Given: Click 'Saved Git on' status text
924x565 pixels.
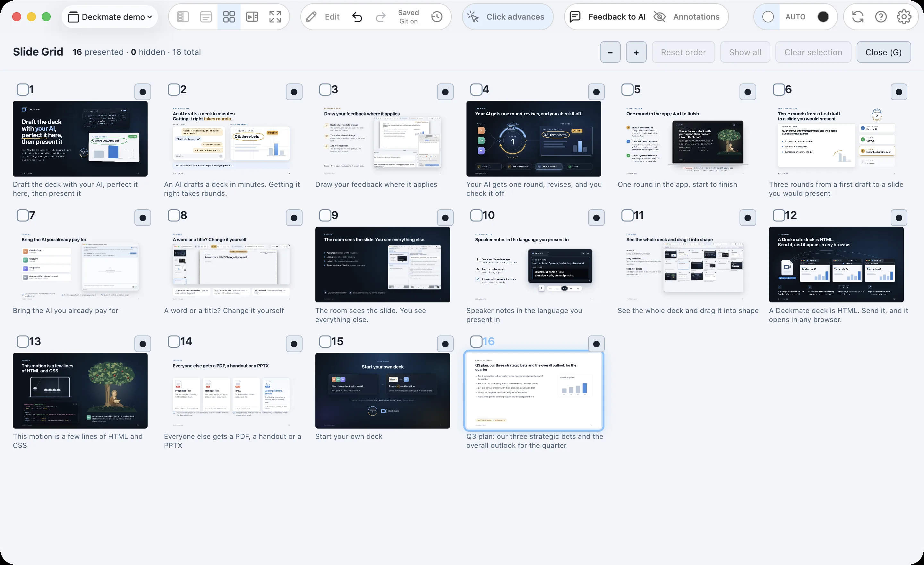Looking at the screenshot, I should [408, 17].
